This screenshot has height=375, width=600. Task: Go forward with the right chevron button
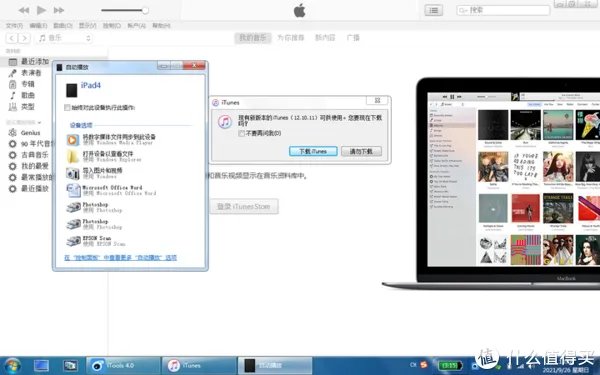[x=24, y=38]
